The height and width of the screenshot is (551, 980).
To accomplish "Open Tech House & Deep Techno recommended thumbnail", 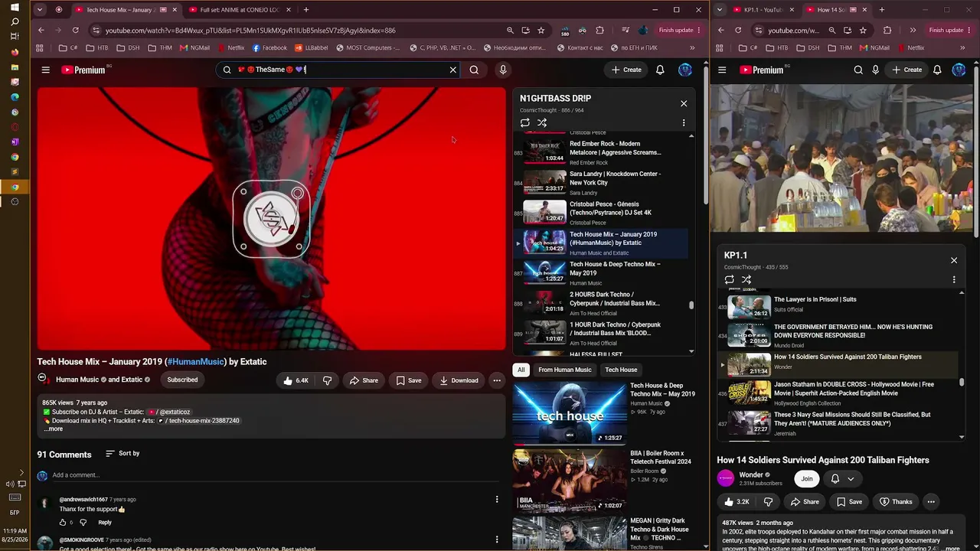I will pyautogui.click(x=570, y=413).
